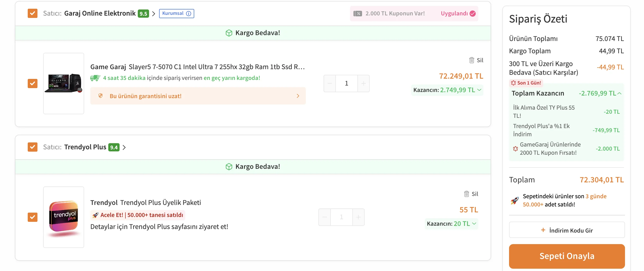Screen dimensions: 644x271
Task: Expand the 20 TL Kazancın details
Action: tap(474, 224)
